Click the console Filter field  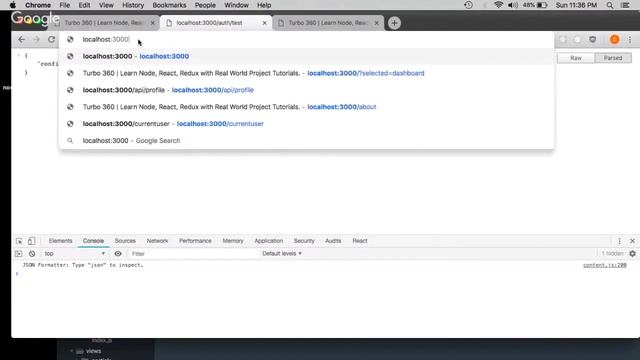tap(192, 253)
